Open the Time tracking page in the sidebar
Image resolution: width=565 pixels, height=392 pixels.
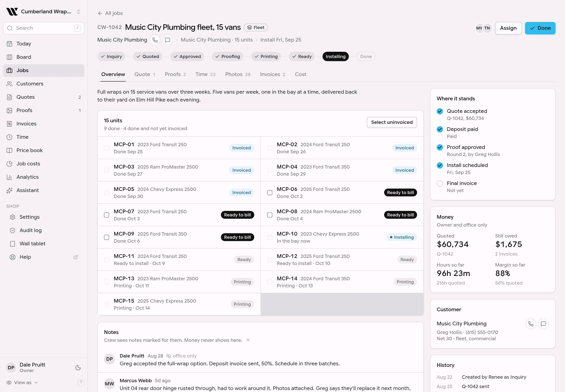[x=44, y=137]
